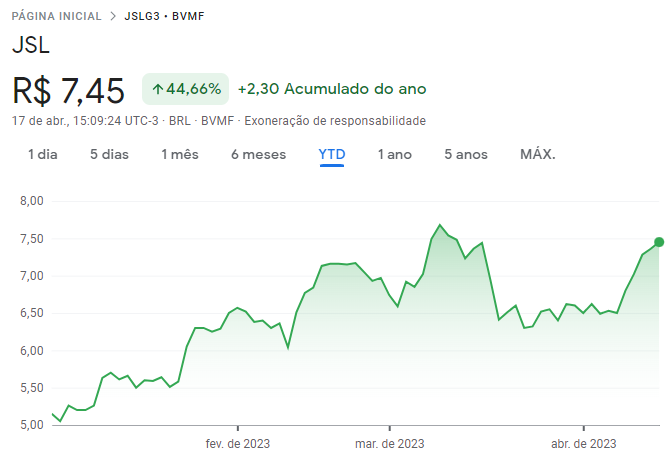This screenshot has width=670, height=456.
Task: Click the 5,50 y-axis label
Action: click(x=32, y=388)
